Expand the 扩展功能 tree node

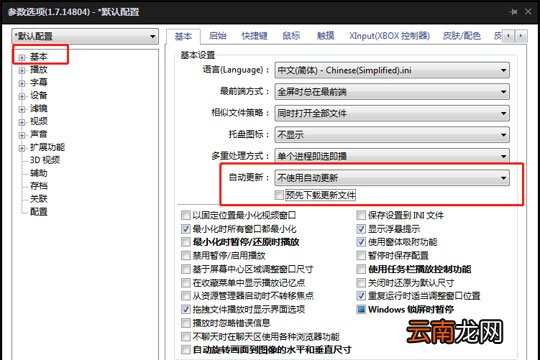22,148
